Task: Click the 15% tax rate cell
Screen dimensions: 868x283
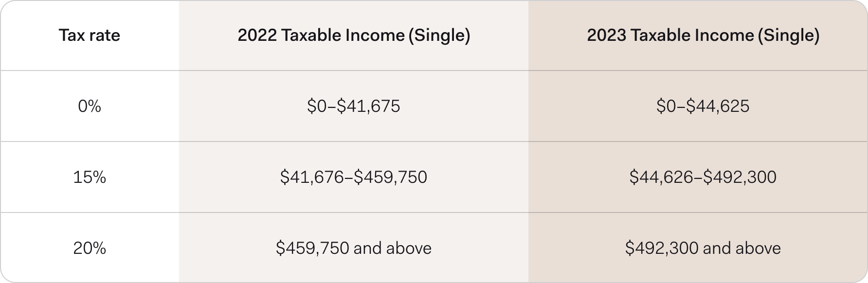Action: (x=90, y=177)
